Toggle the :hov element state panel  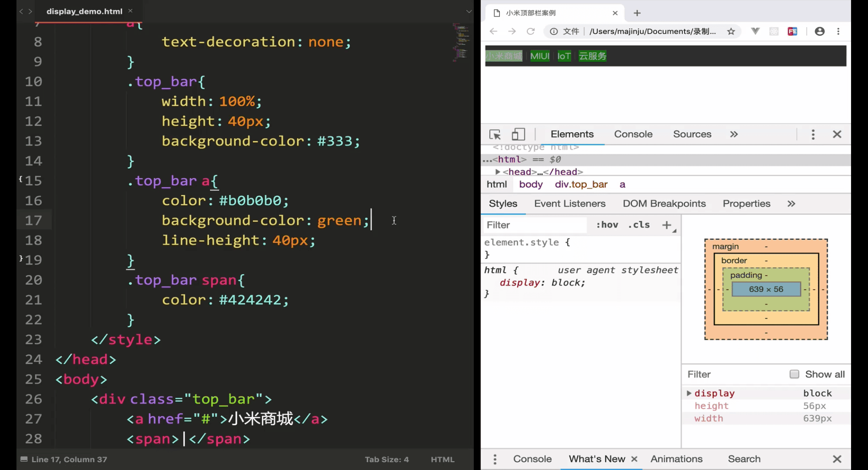tap(607, 225)
